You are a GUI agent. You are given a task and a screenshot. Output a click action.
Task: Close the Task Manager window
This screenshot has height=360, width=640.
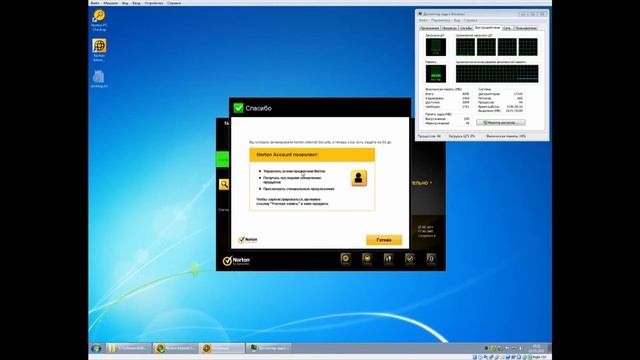(x=542, y=14)
